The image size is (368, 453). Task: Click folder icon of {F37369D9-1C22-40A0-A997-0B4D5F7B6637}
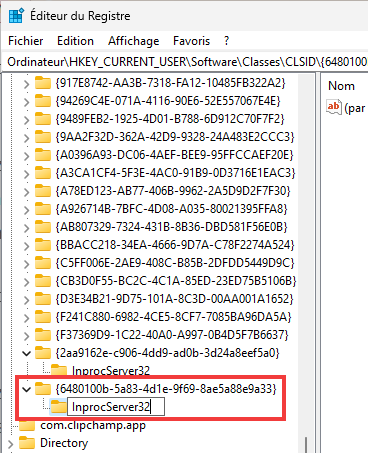point(43,335)
